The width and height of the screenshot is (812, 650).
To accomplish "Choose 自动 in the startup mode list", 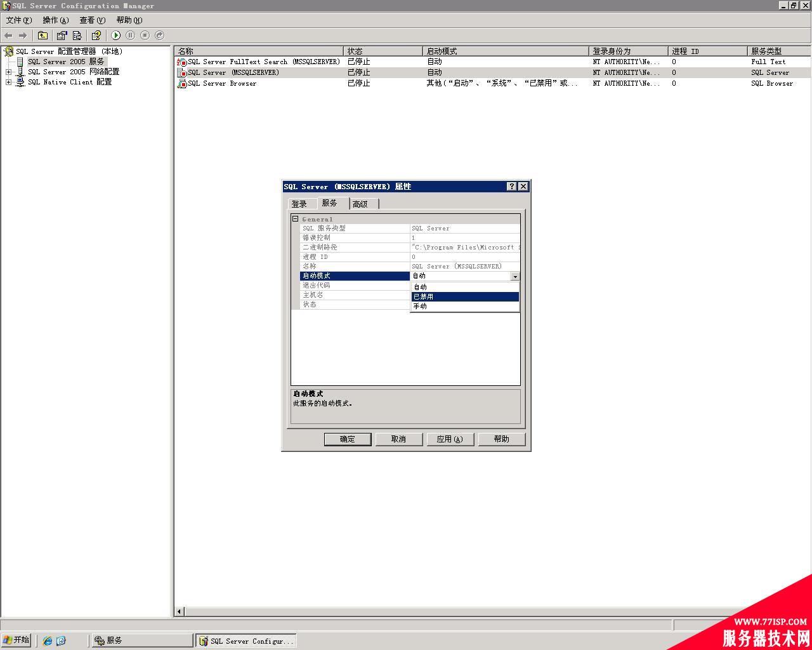I will click(465, 287).
